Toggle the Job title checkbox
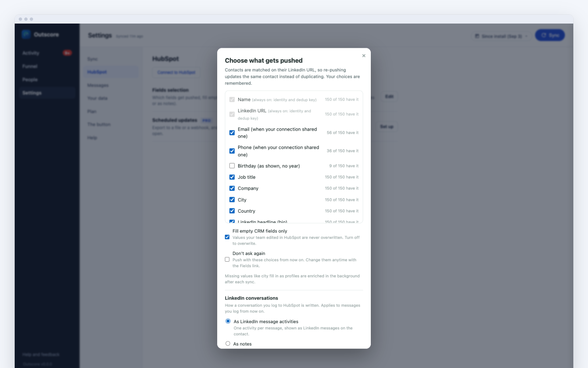This screenshot has height=368, width=588. click(x=232, y=177)
